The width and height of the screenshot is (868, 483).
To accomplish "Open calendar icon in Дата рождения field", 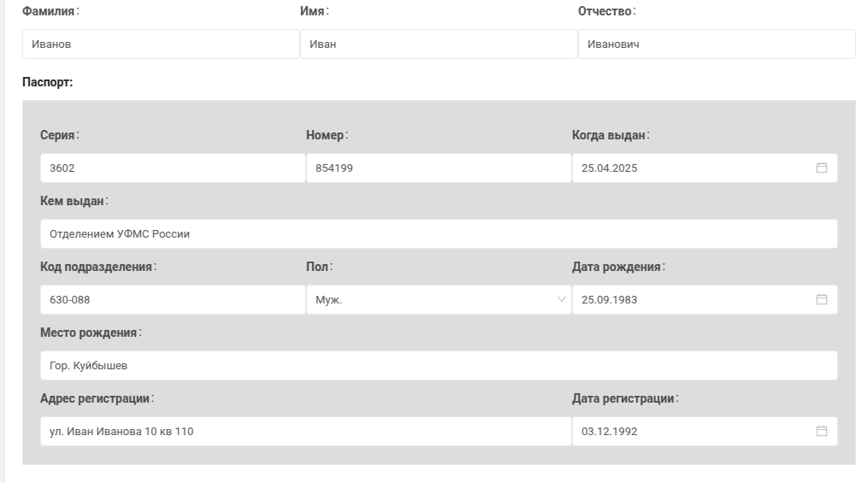I will tap(822, 299).
